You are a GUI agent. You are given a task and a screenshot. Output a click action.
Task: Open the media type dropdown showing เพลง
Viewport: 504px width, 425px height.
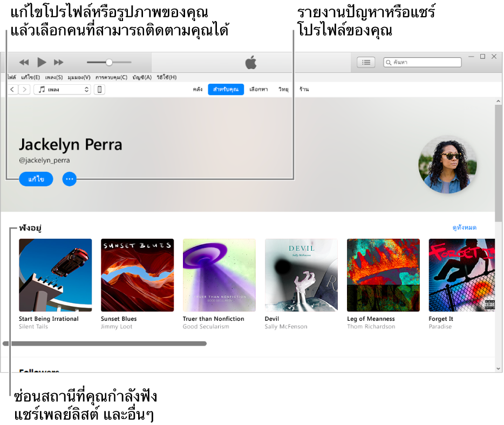[62, 89]
